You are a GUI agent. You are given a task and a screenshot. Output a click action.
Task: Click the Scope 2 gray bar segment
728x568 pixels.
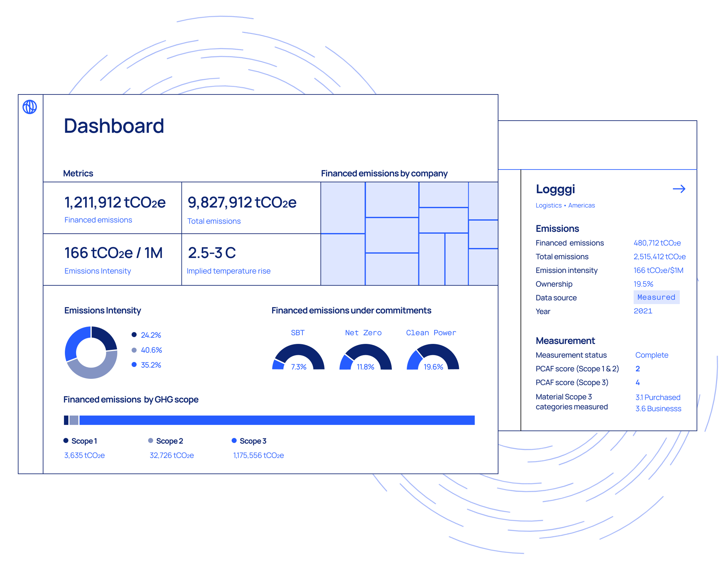tap(74, 420)
